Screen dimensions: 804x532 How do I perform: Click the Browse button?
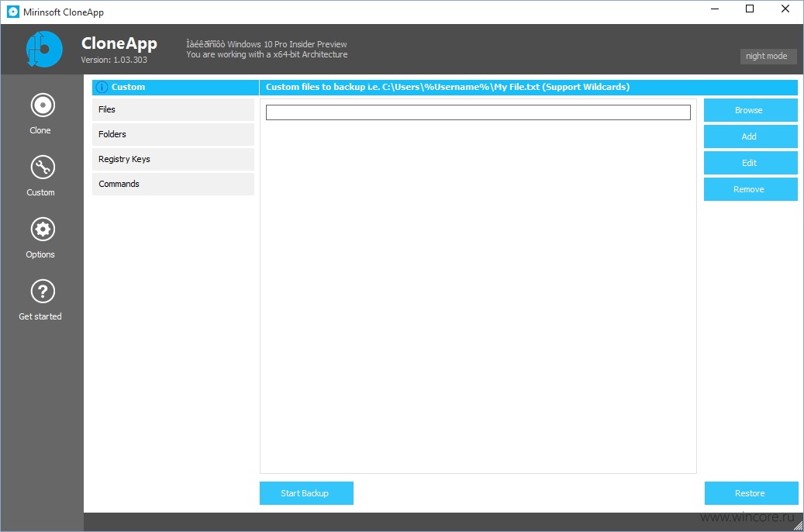(751, 110)
